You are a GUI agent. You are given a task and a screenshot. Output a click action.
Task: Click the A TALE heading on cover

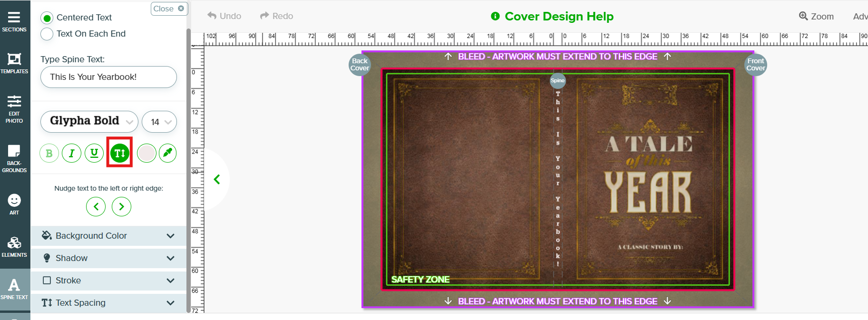click(x=648, y=144)
